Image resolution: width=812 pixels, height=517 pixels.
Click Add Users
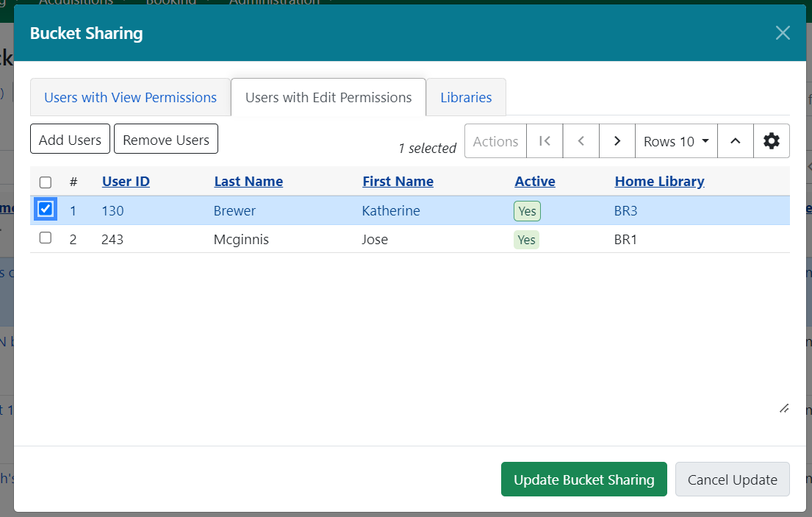pyautogui.click(x=70, y=138)
